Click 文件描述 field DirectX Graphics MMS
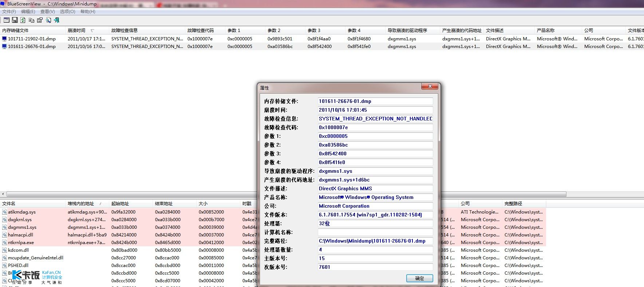 click(x=375, y=188)
